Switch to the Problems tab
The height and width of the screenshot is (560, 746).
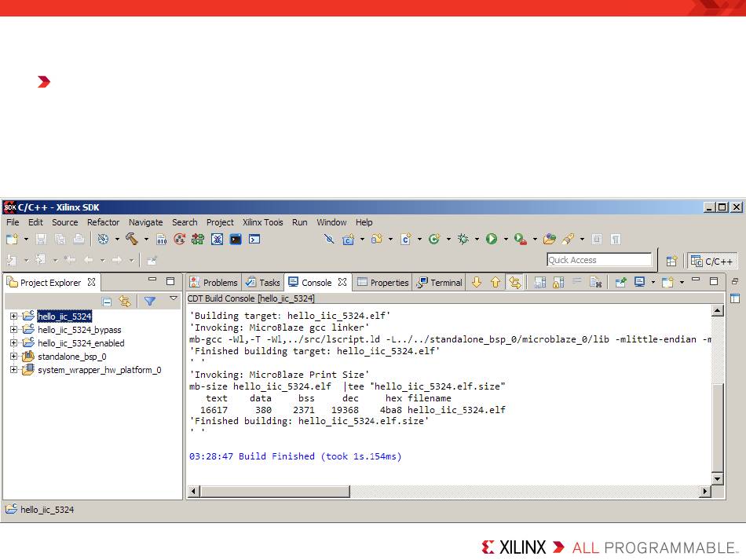pyautogui.click(x=214, y=283)
